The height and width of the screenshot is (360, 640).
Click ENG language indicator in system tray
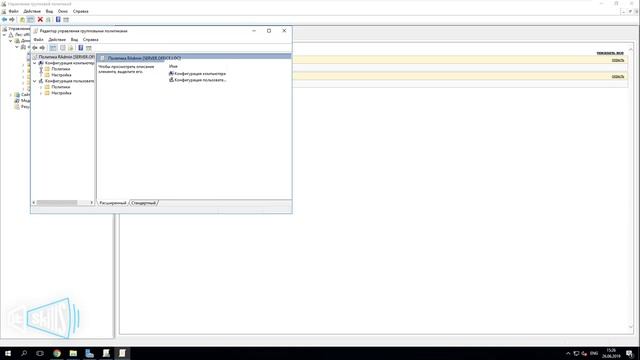594,353
